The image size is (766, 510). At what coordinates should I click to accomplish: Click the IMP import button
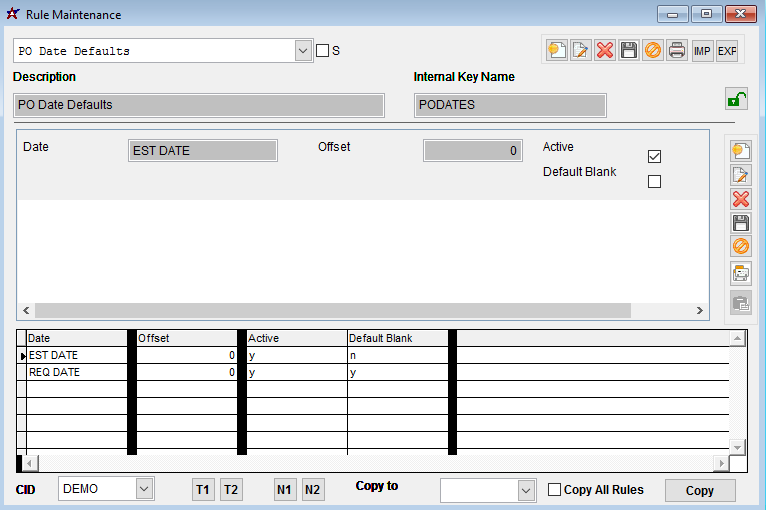pyautogui.click(x=703, y=50)
